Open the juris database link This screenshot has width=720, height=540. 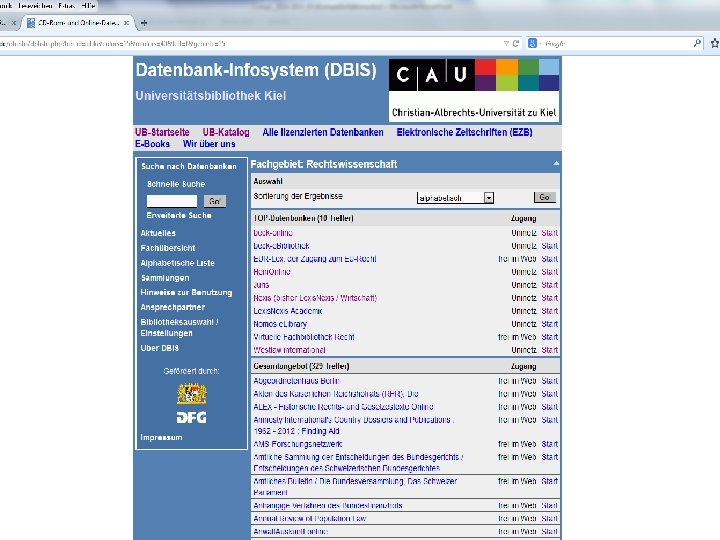click(x=261, y=285)
